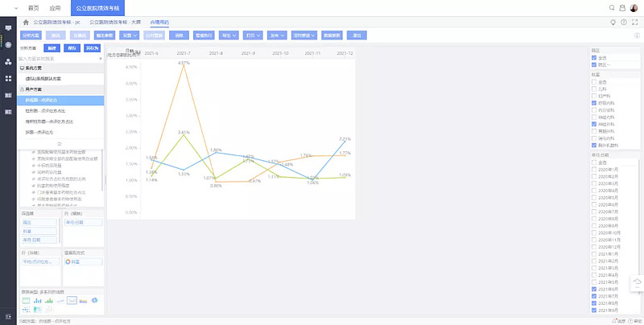This screenshot has width=644, height=325.
Task: Click the 年月-日期 column field chip
Action: [x=84, y=222]
